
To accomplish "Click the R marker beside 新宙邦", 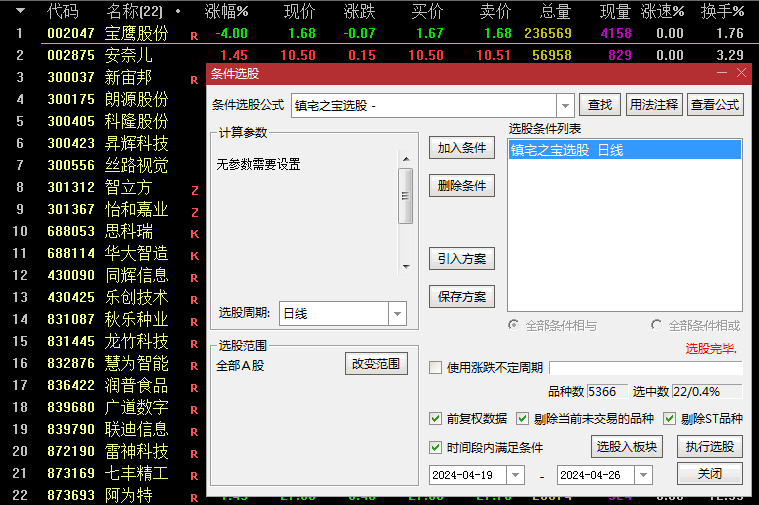I will [x=194, y=80].
